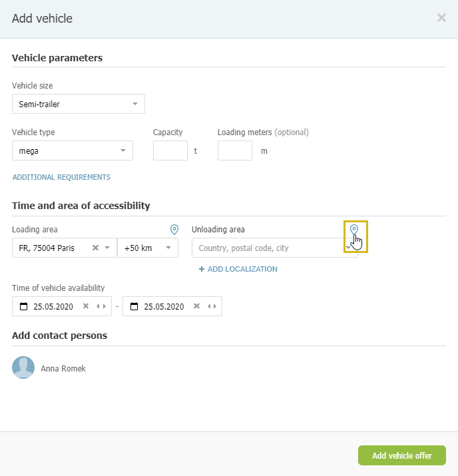The image size is (458, 476).
Task: Focus the Capacity input field
Action: pyautogui.click(x=170, y=150)
